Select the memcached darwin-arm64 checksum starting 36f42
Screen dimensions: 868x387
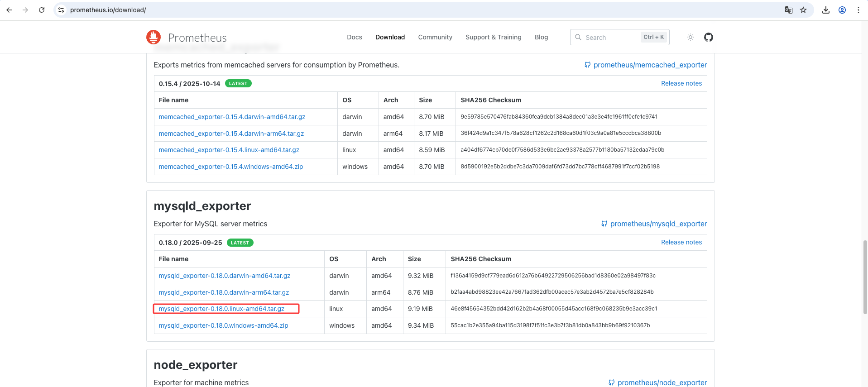click(x=561, y=133)
